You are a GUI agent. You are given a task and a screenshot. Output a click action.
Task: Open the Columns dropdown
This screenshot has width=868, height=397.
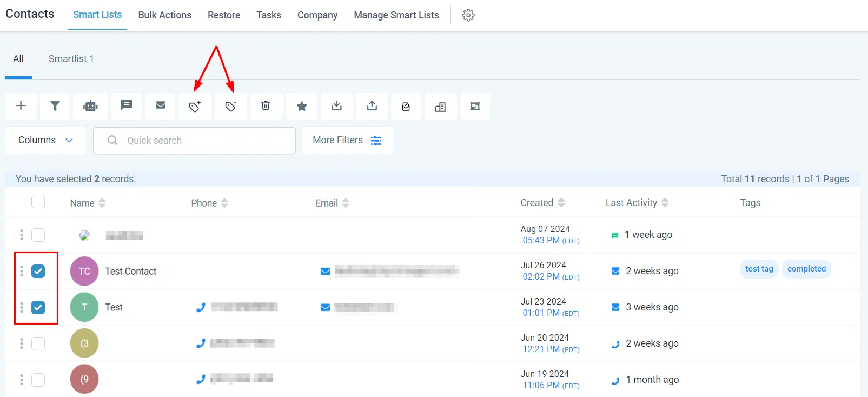[x=45, y=141]
